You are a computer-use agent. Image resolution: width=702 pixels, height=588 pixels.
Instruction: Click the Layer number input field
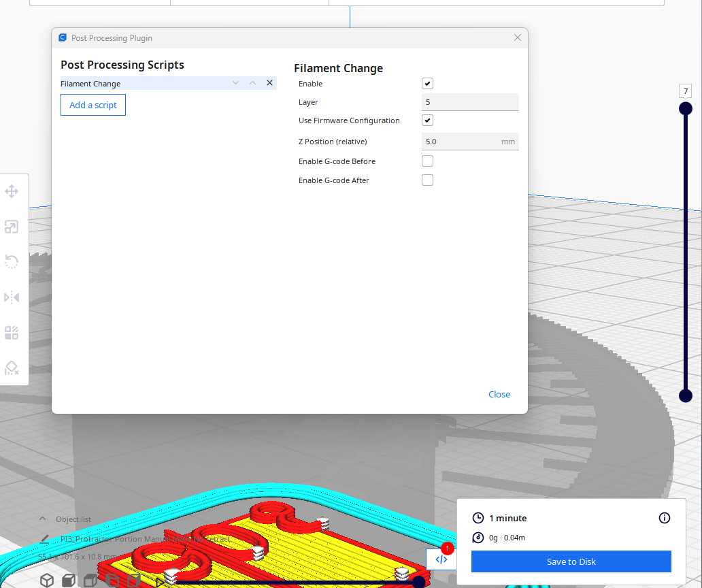click(x=470, y=101)
